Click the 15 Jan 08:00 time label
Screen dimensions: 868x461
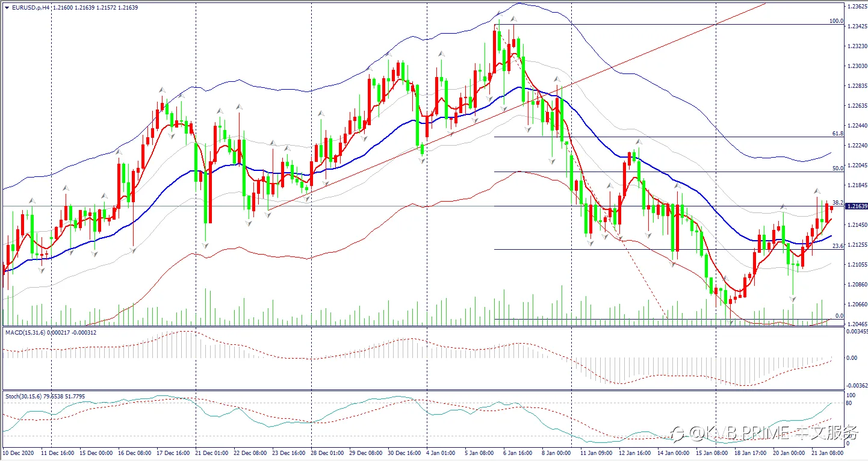713,452
